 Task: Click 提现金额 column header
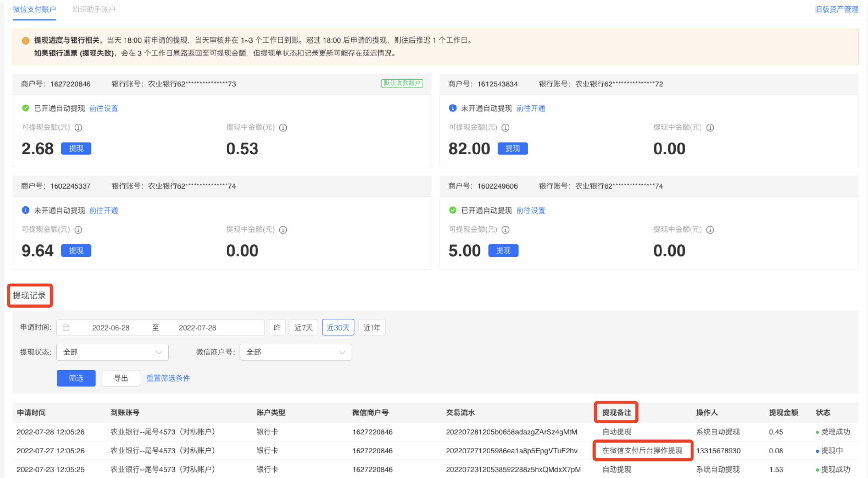pyautogui.click(x=783, y=413)
